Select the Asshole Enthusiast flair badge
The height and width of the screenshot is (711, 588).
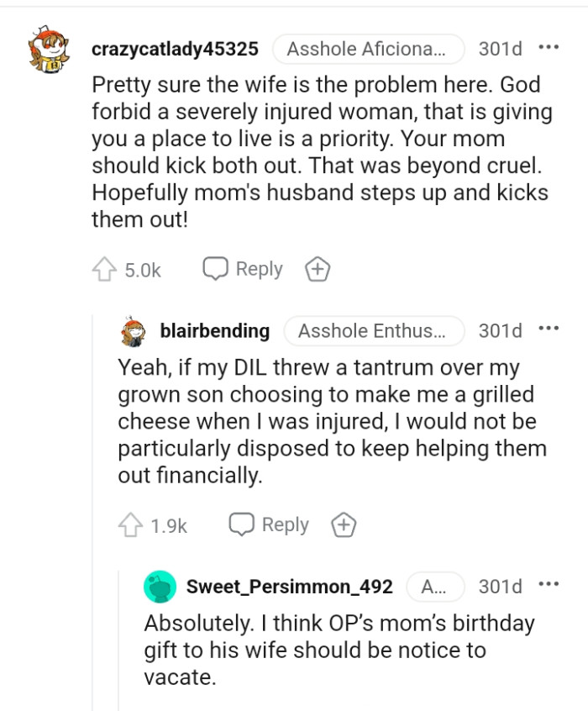(373, 330)
